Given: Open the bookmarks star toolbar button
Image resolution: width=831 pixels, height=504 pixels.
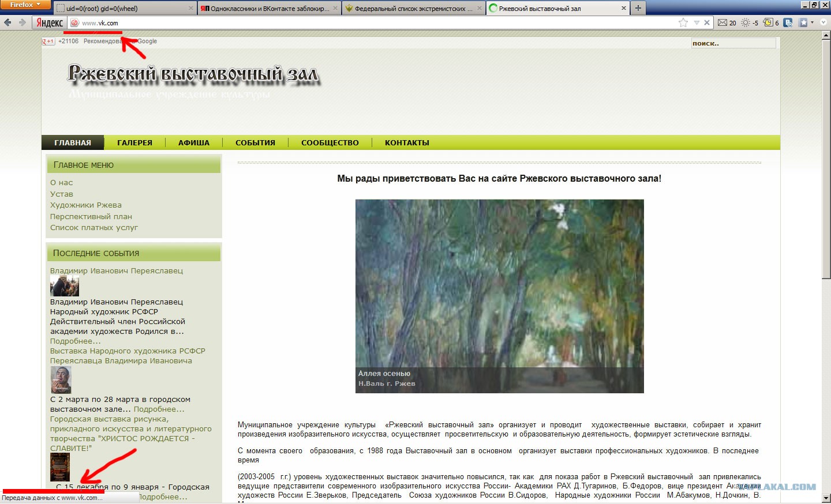Looking at the screenshot, I should click(803, 23).
